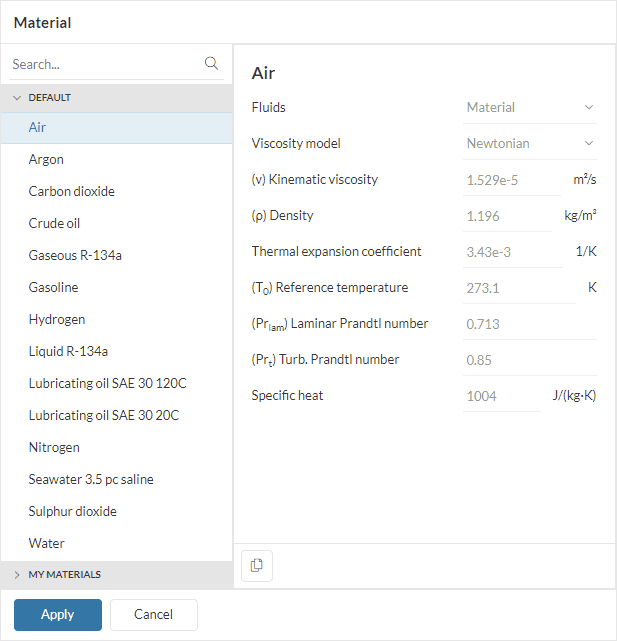This screenshot has height=641, width=617.
Task: Expand the MY MATERIALS group
Action: (17, 575)
